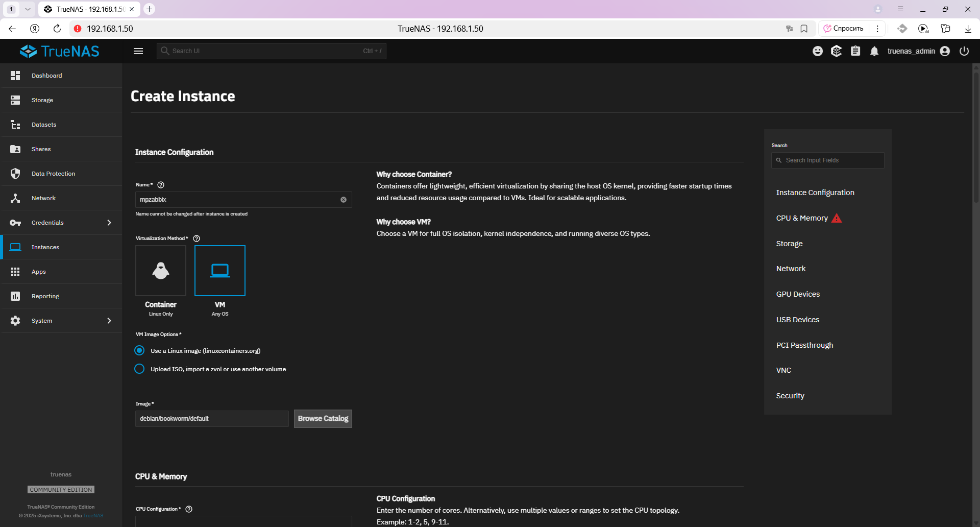
Task: Click the feedback smiley icon
Action: [818, 51]
